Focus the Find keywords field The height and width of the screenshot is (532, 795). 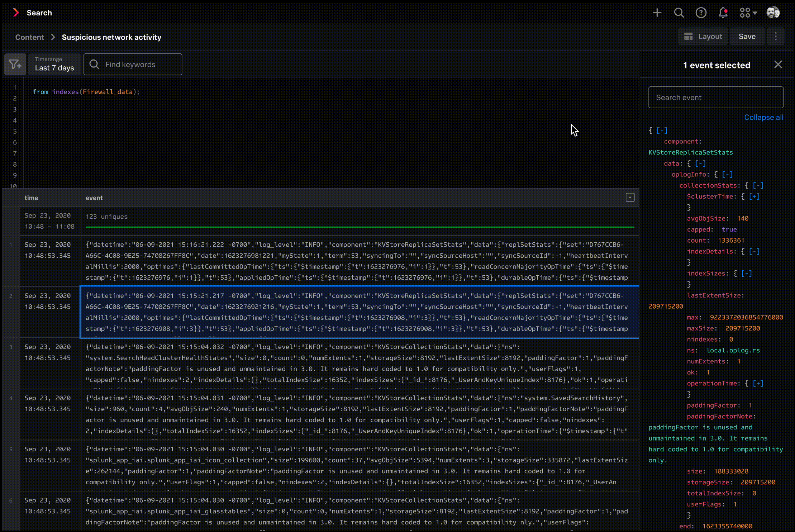[133, 65]
